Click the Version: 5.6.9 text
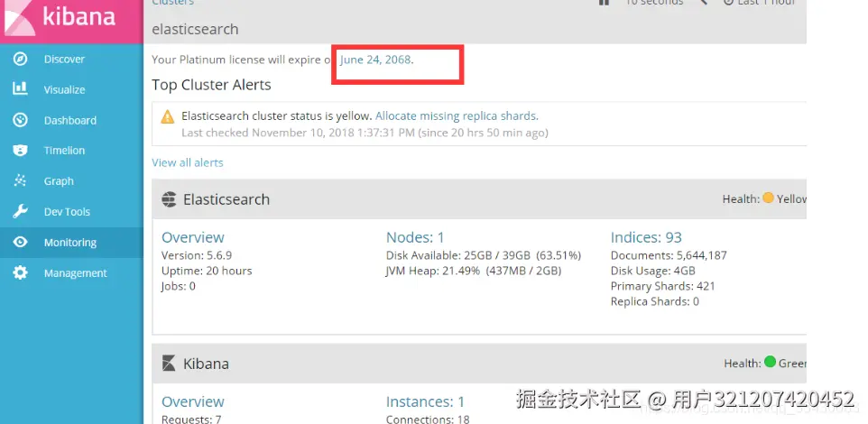Screen dimensions: 868x424 pos(197,255)
